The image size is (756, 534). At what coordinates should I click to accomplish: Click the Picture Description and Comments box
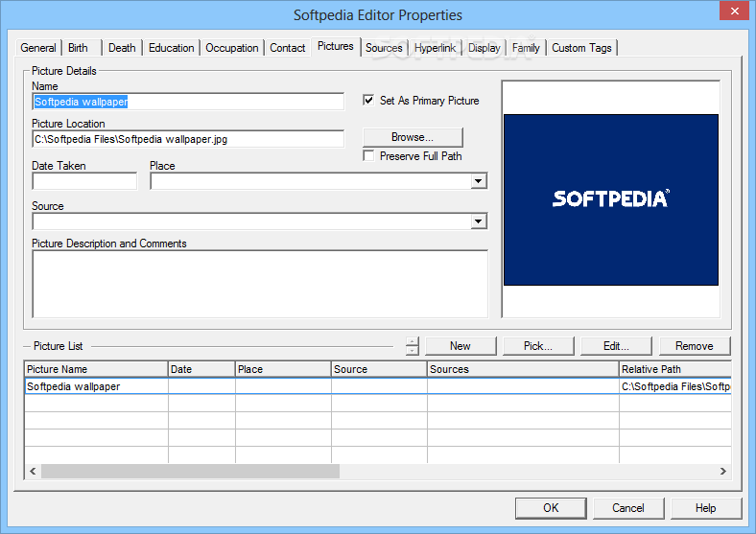click(x=260, y=284)
